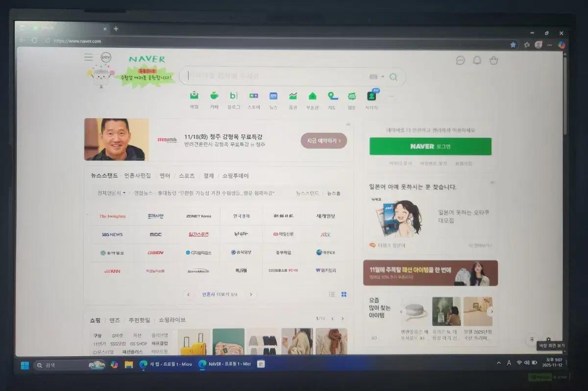Click the green NAVER 로그인 button
The width and height of the screenshot is (588, 391).
(430, 146)
